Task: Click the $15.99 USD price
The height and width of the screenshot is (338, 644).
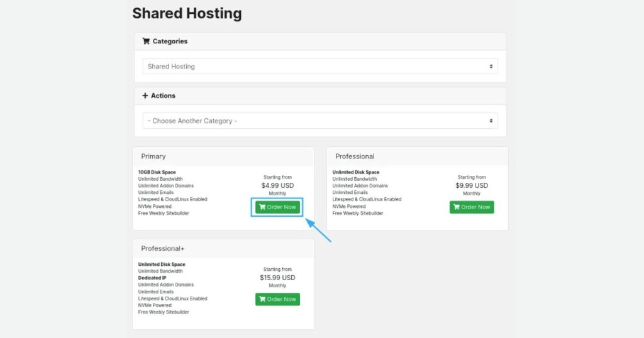Action: click(277, 278)
